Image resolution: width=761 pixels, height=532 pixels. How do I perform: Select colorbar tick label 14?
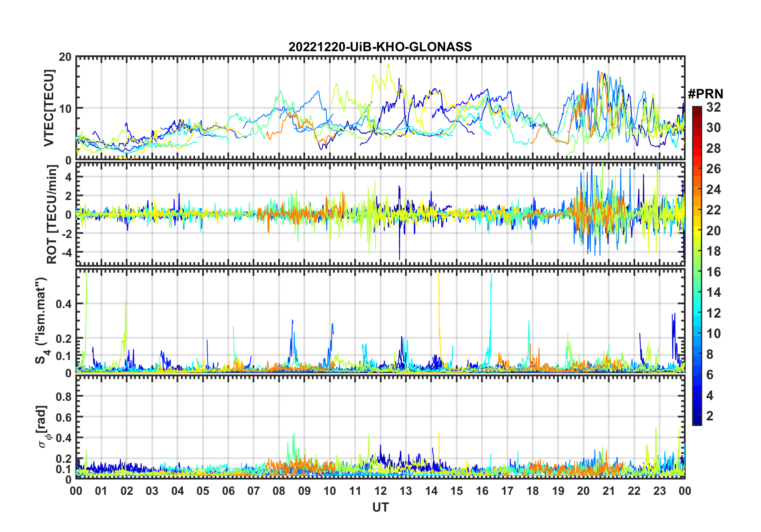[x=713, y=292]
